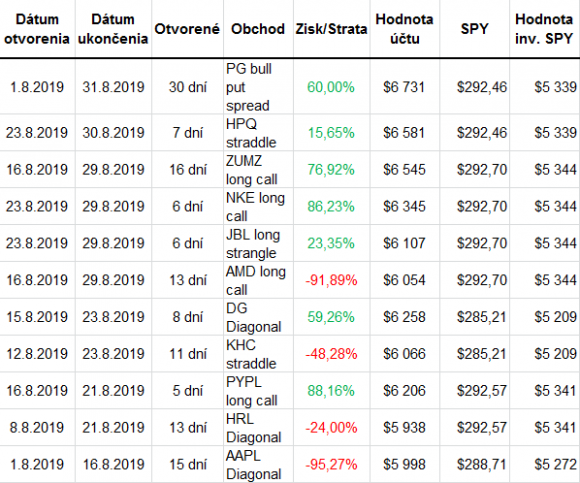Screen dimensions: 580x483
Task: Click the 59,26% profit cell
Action: pos(331,317)
